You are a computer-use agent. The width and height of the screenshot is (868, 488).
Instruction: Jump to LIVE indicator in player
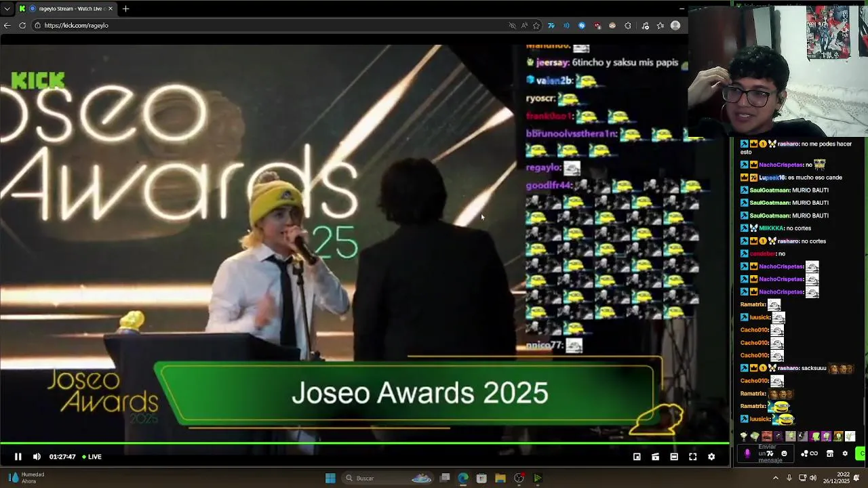pyautogui.click(x=92, y=457)
